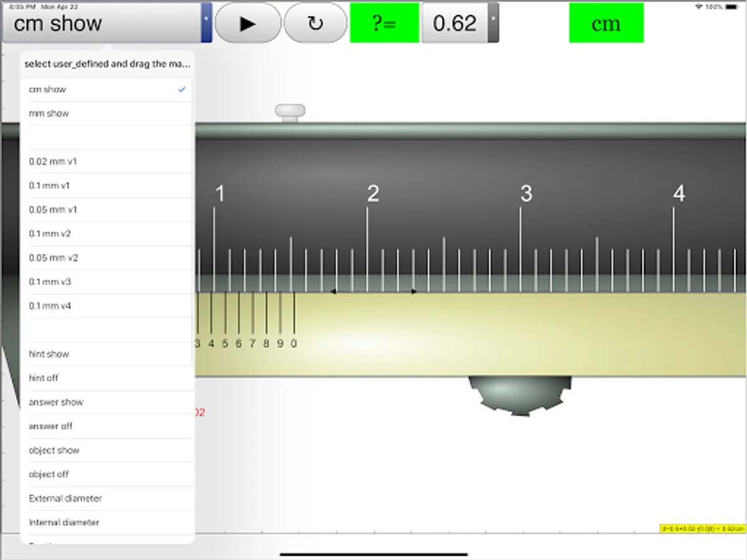Click the green 'cm' unit label
The width and height of the screenshot is (747, 560).
click(x=606, y=23)
